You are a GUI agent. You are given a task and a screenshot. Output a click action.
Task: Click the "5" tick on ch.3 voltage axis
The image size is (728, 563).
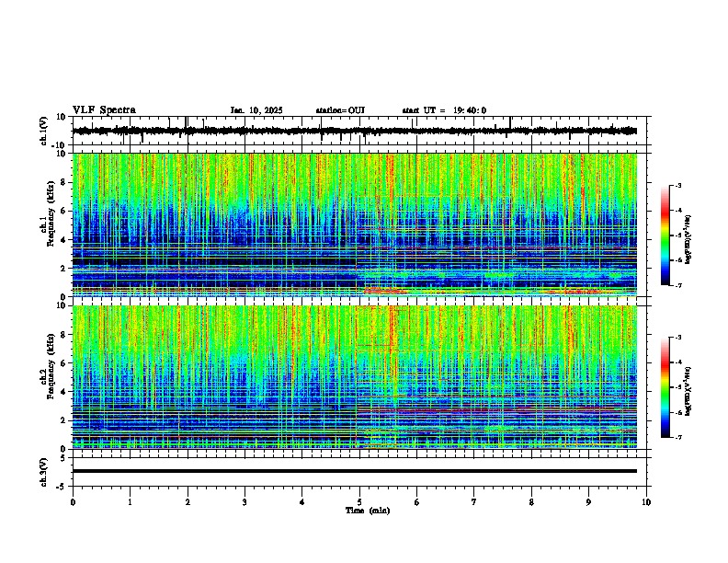point(64,457)
